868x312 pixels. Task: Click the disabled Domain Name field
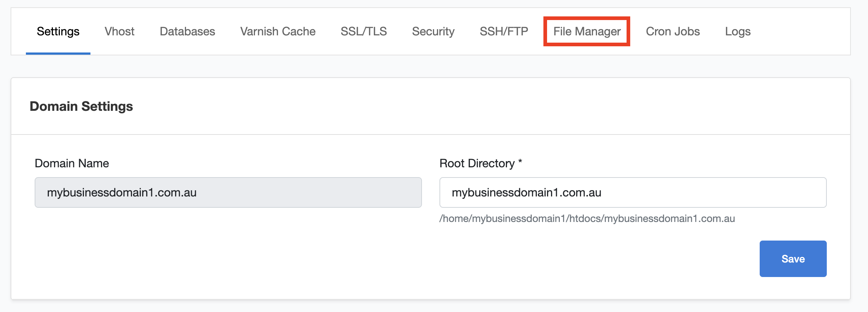(228, 192)
